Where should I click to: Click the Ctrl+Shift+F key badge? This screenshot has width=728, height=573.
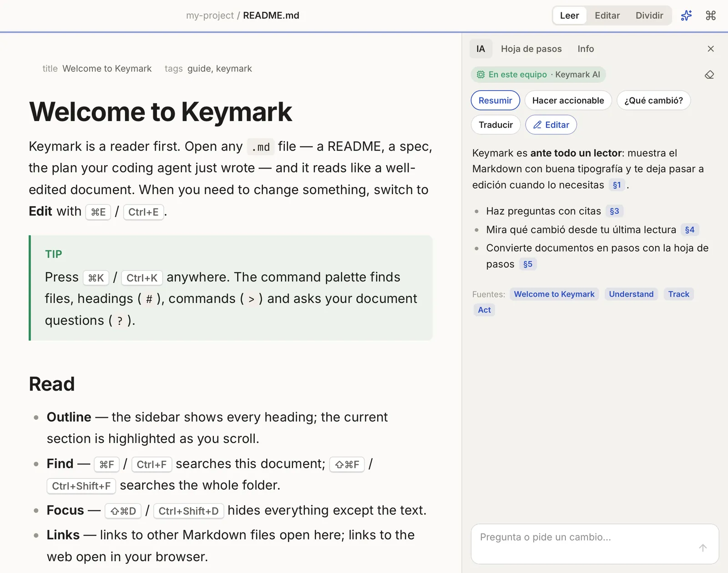(81, 486)
